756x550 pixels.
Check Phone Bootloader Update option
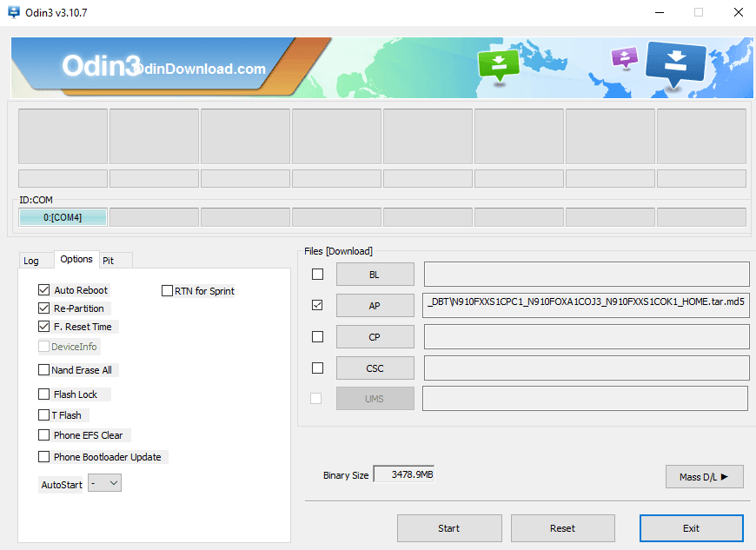click(43, 456)
